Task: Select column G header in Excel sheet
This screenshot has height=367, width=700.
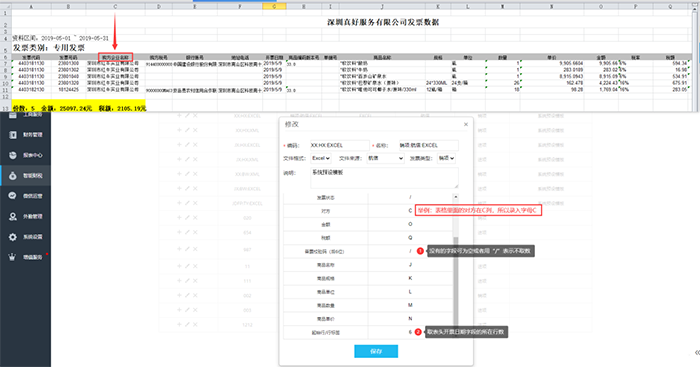Action: coord(274,6)
